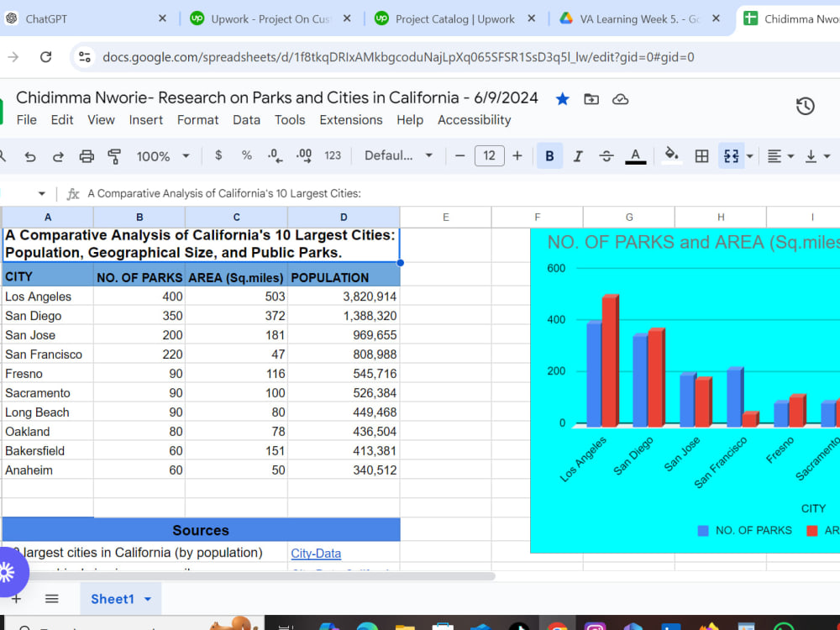Click the Move to folder icon

point(591,99)
